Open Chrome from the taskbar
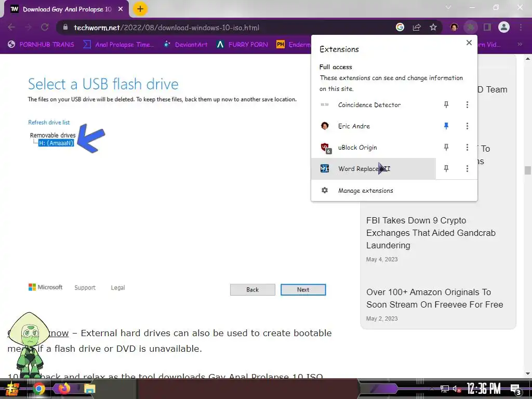 (38, 389)
